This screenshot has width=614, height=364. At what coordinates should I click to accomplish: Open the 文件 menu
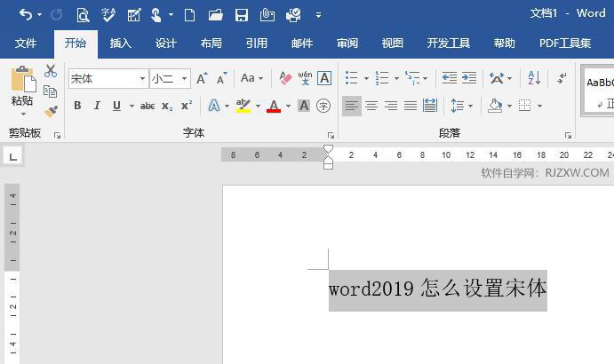pos(26,43)
